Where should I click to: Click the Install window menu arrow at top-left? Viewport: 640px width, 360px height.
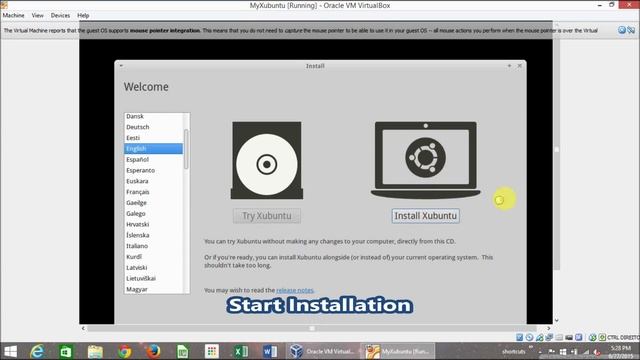[121, 66]
